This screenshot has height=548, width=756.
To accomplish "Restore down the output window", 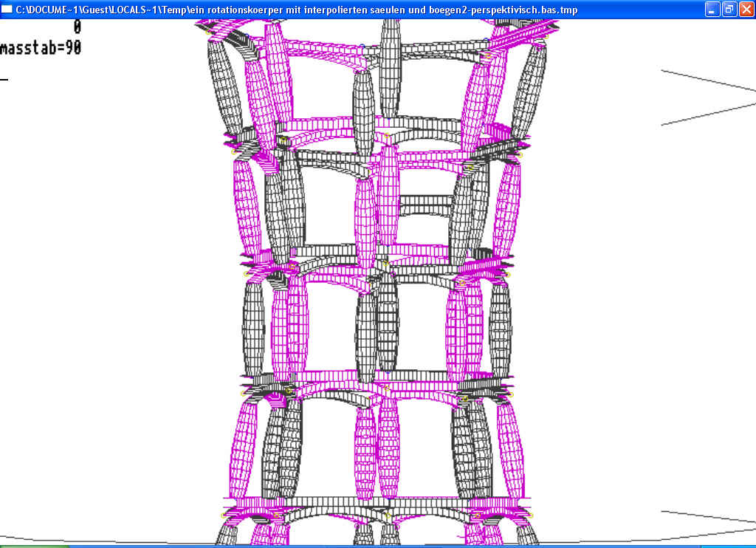I will click(x=729, y=9).
